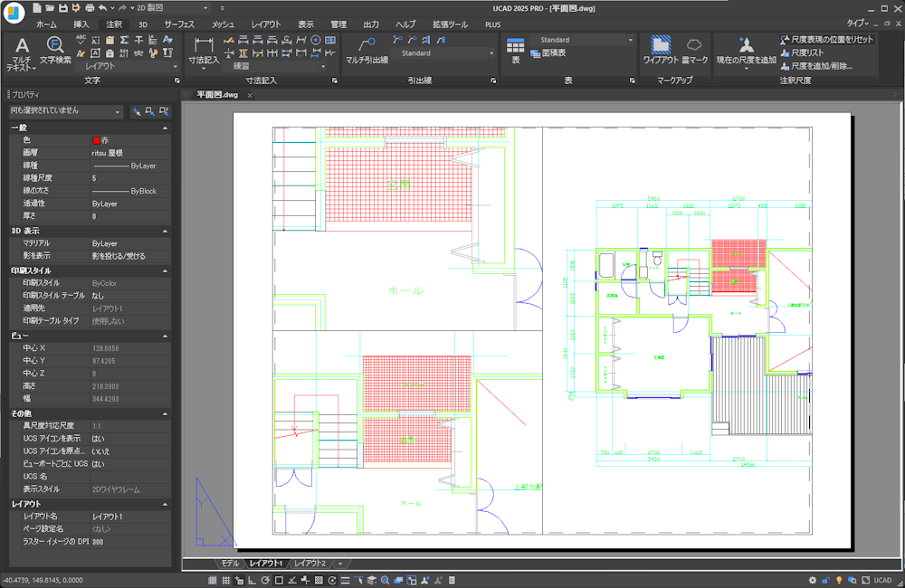Close the 平面図.dwg document tab
905x588 pixels.
(x=250, y=95)
